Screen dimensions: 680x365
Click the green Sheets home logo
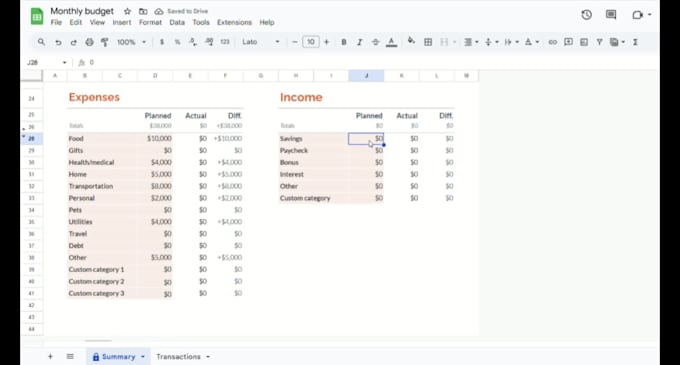click(x=37, y=16)
